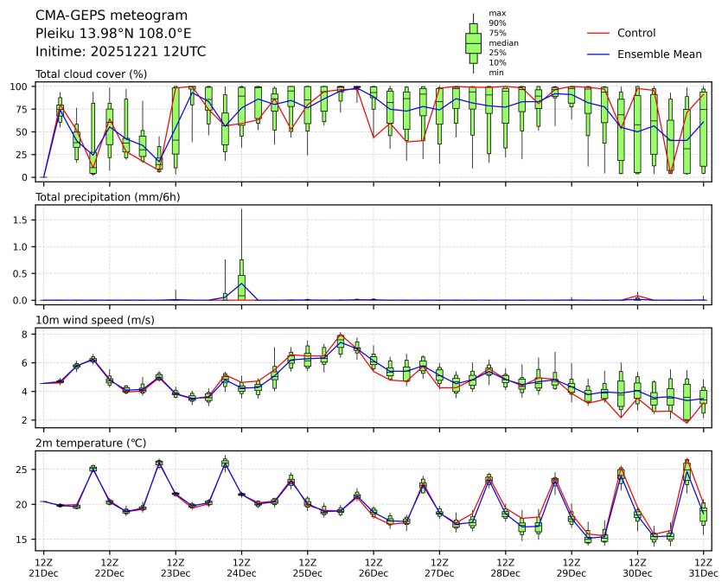Select the "Control" legend label
The height and width of the screenshot is (588, 728).
point(636,33)
